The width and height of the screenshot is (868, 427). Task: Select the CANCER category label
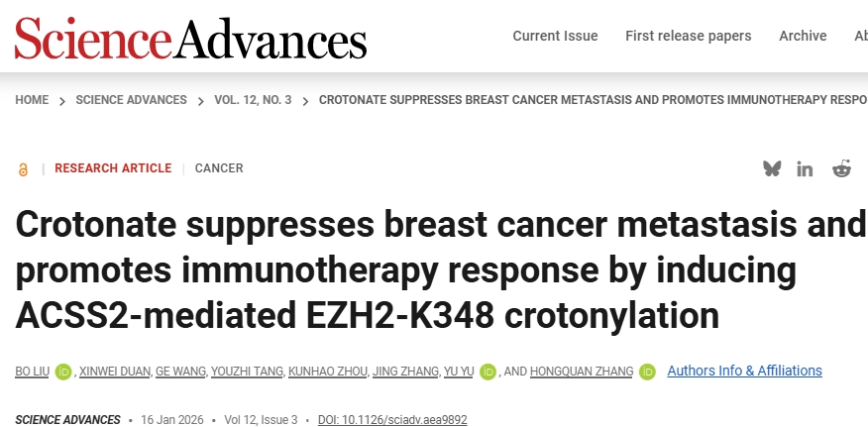(219, 168)
